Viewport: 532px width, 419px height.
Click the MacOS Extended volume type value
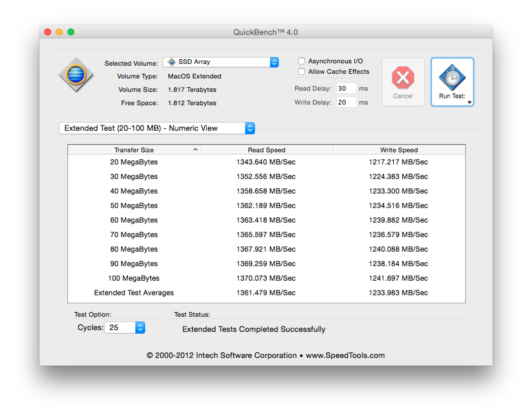tap(195, 76)
